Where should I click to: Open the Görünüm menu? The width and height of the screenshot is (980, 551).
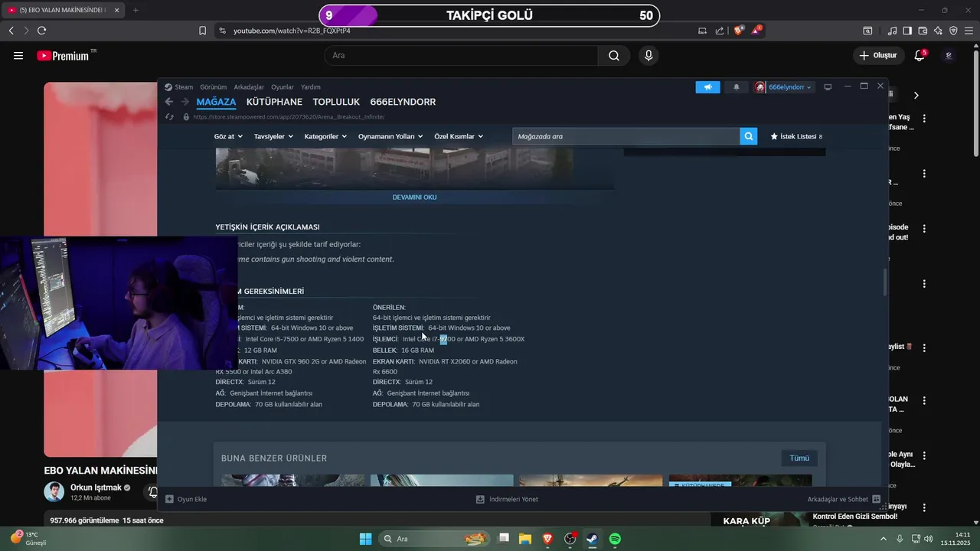213,87
